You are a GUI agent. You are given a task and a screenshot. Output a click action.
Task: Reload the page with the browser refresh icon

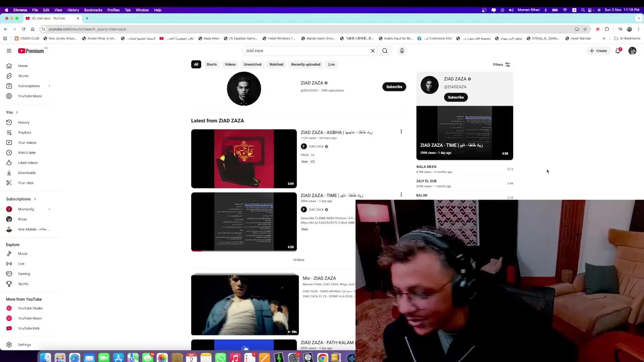pos(24,29)
